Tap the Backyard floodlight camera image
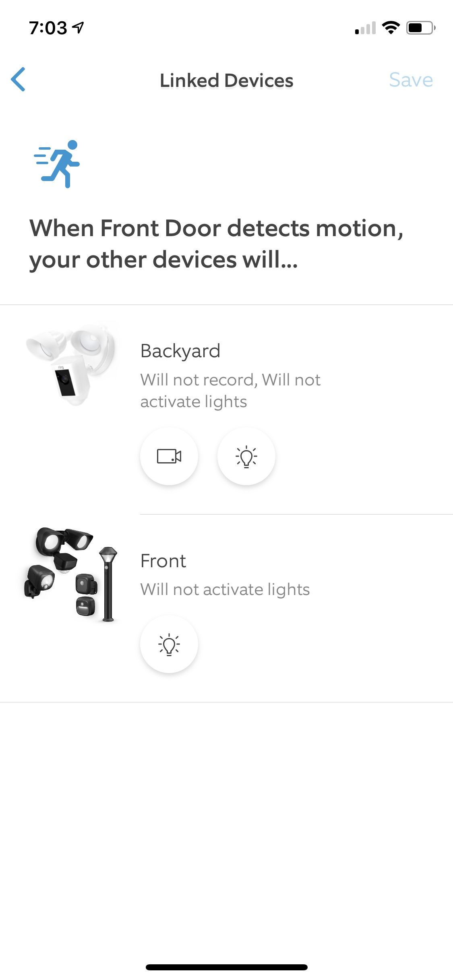The width and height of the screenshot is (453, 980). 71,364
